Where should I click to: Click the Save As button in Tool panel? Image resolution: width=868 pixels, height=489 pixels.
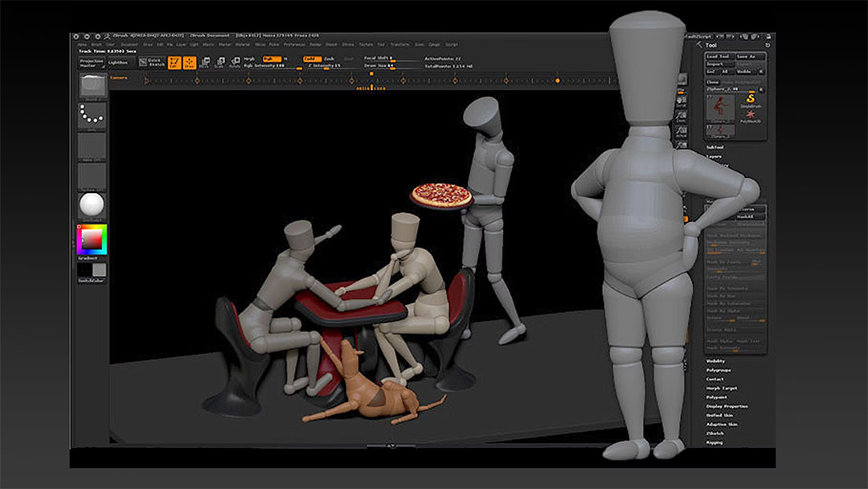[749, 56]
